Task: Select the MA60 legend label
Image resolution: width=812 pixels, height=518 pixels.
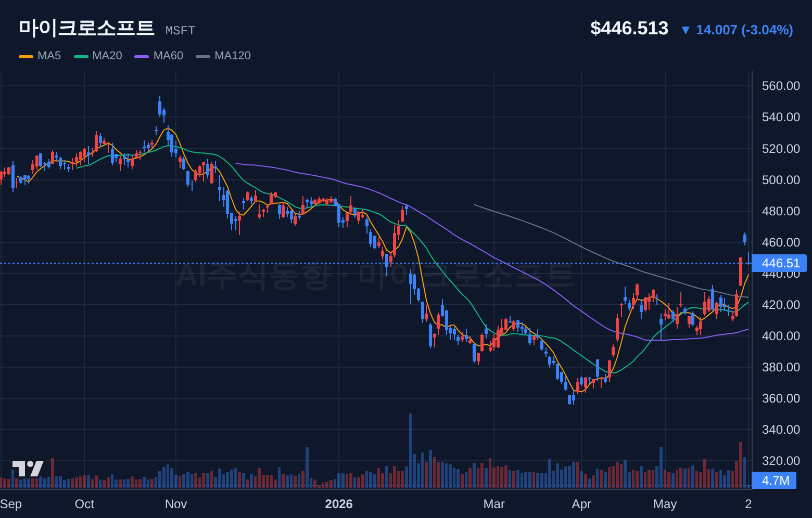Action: (x=168, y=56)
